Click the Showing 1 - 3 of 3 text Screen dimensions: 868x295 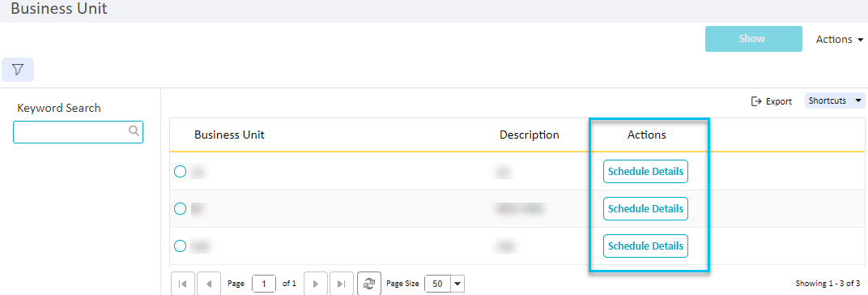click(x=828, y=283)
